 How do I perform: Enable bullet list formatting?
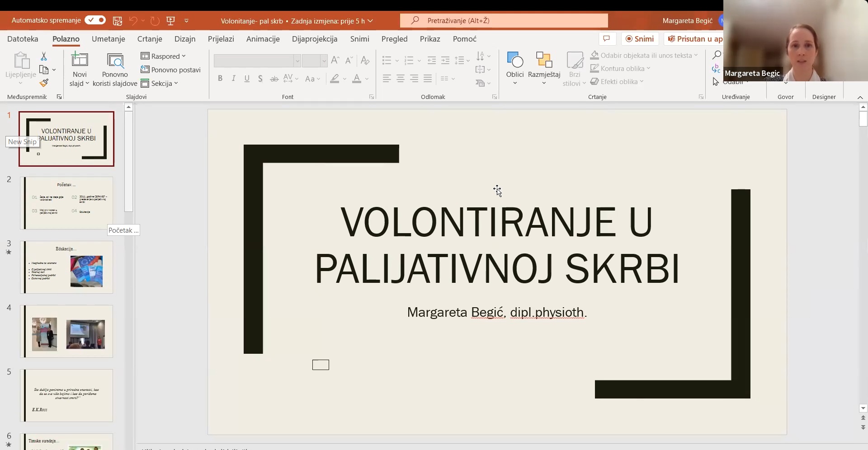tap(387, 60)
